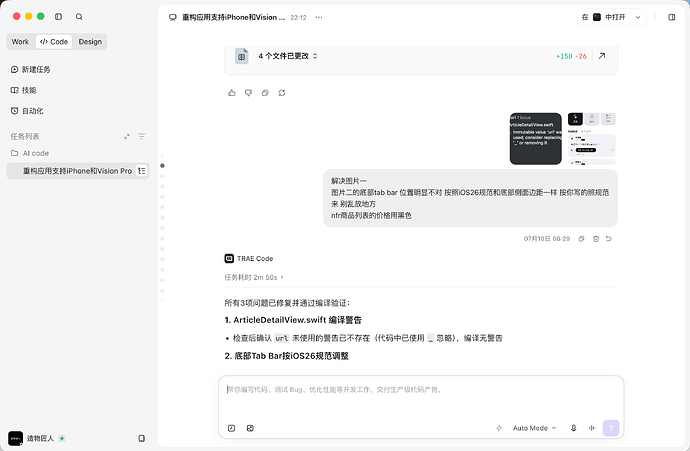The height and width of the screenshot is (451, 690).
Task: Open the light app UI screenshot thumbnail
Action: click(591, 139)
